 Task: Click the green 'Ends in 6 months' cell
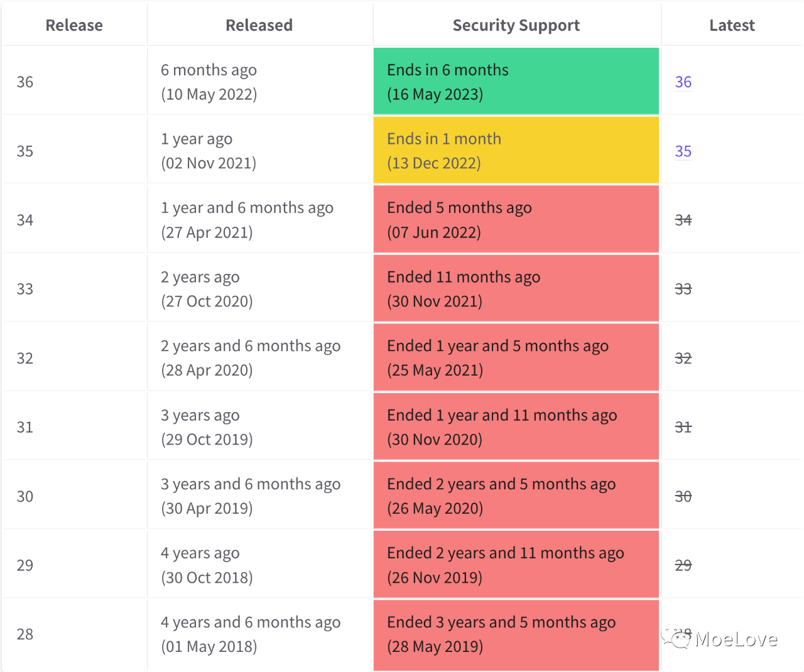(x=516, y=82)
